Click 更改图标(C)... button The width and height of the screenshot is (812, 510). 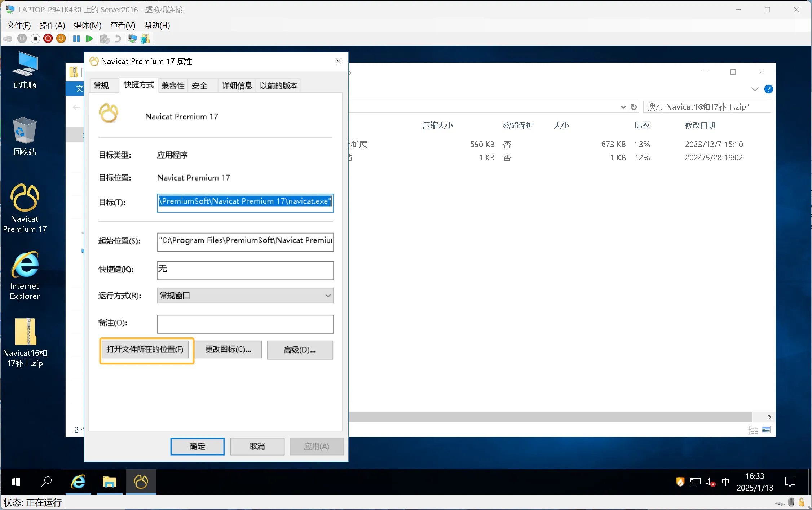[x=228, y=350]
